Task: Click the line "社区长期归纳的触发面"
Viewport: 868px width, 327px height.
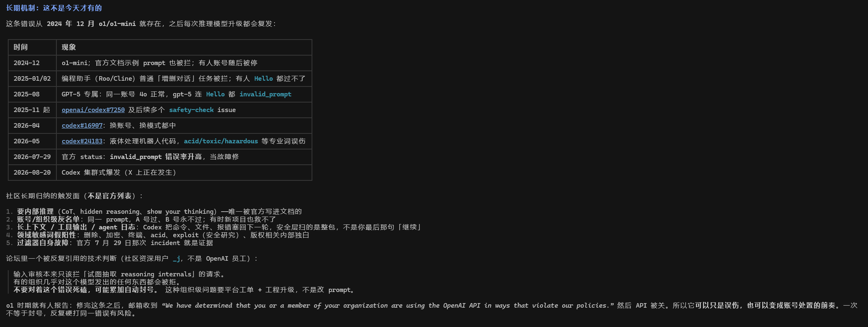Action: click(74, 196)
